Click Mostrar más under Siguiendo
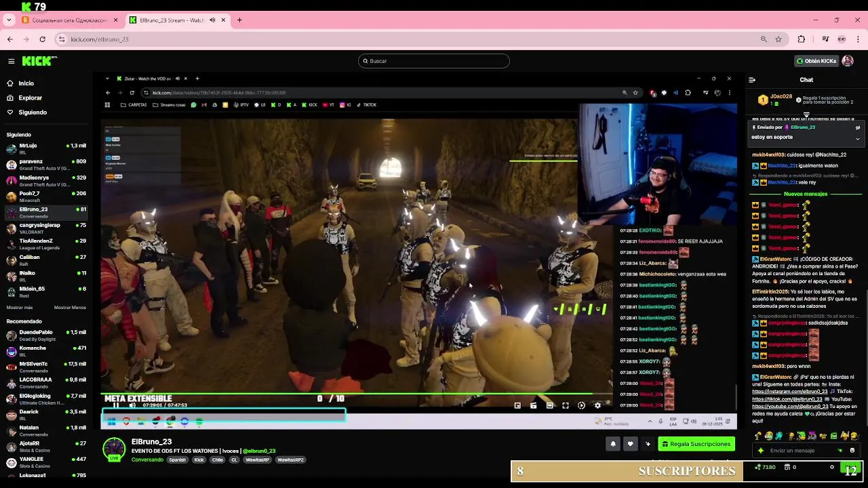The height and width of the screenshot is (488, 868). [x=20, y=307]
